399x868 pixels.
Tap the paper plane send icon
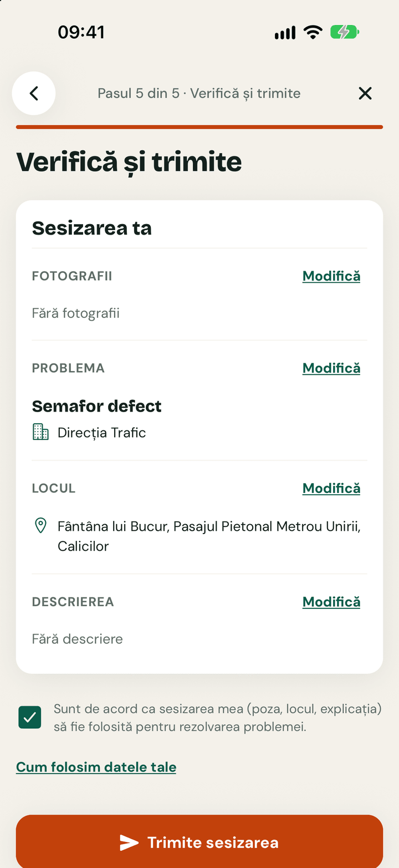[x=129, y=842]
